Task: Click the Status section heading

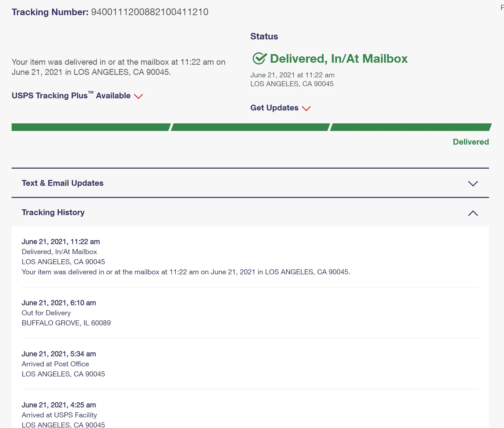Action: 264,36
